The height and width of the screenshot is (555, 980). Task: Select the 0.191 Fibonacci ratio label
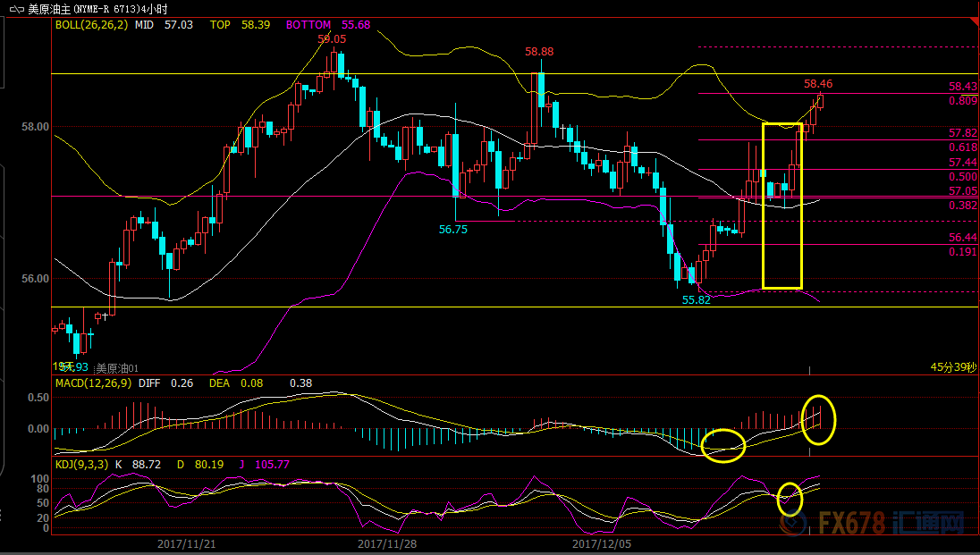tap(963, 252)
